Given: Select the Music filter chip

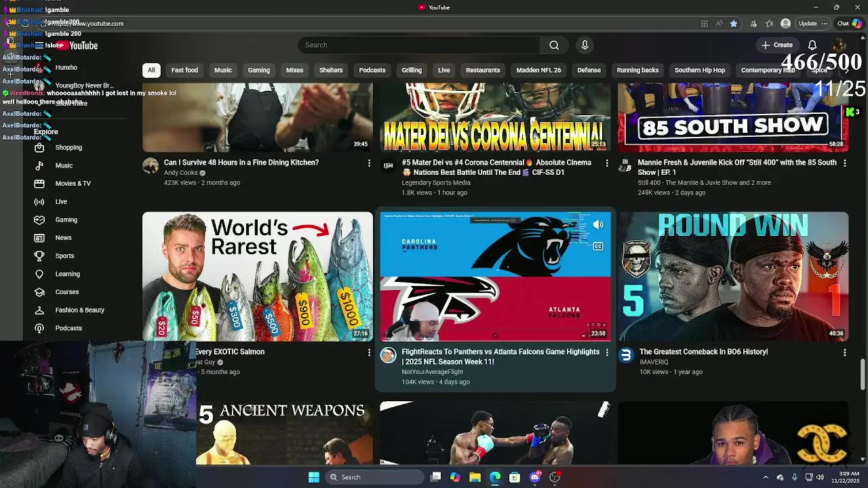Looking at the screenshot, I should pos(223,70).
